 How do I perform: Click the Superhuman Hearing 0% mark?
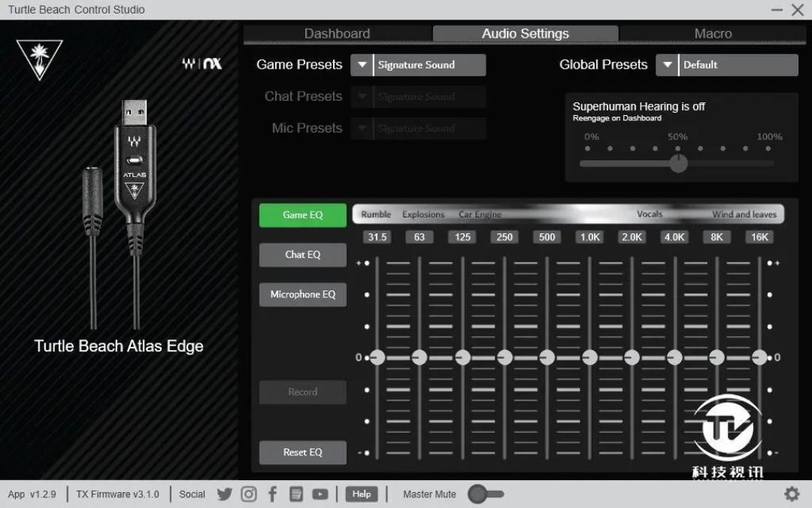pyautogui.click(x=592, y=137)
